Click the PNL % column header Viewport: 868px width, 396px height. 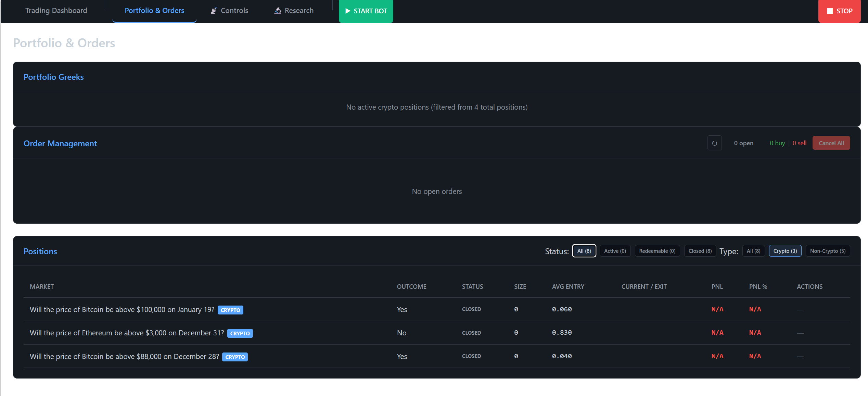pos(758,287)
